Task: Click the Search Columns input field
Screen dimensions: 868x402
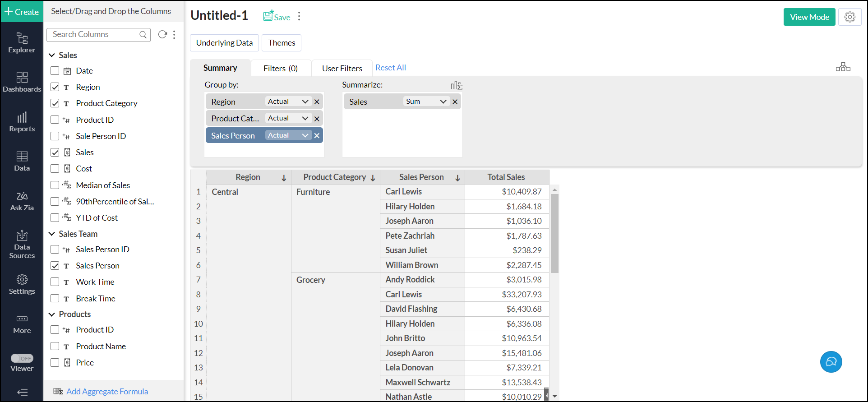Action: click(95, 34)
